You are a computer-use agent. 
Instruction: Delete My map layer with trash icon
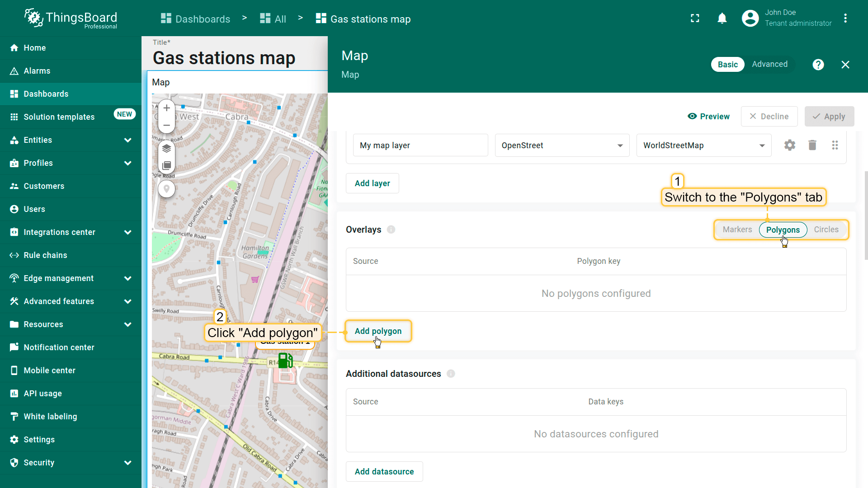tap(812, 145)
